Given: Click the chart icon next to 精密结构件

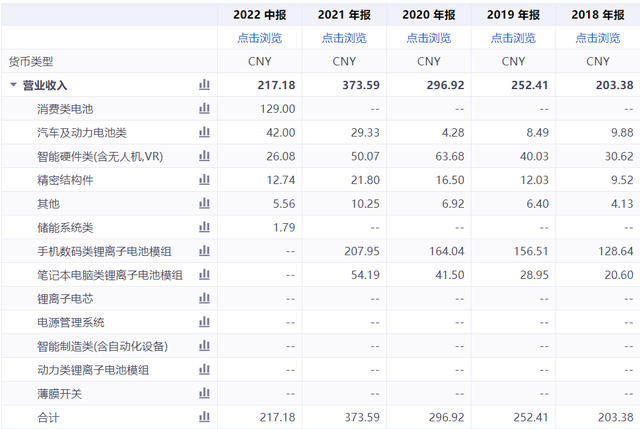Looking at the screenshot, I should (204, 180).
